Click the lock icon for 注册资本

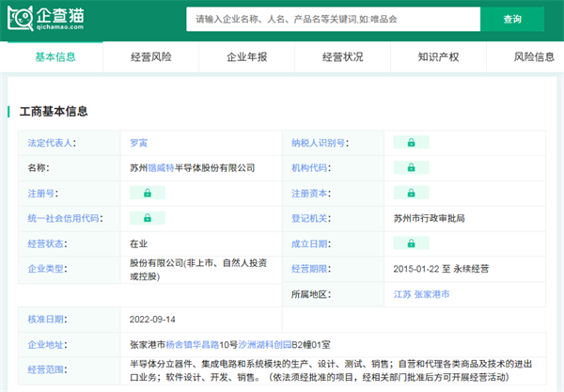pos(411,193)
